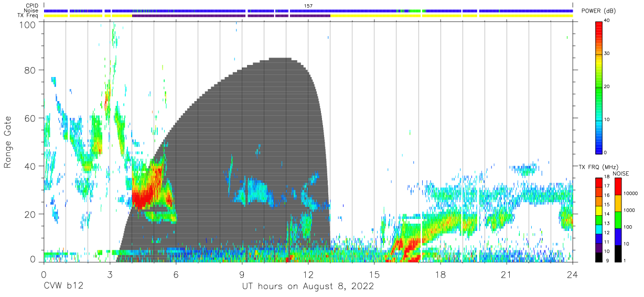
Task: Select the "POWER (dB)" legend title
Action: click(x=598, y=11)
